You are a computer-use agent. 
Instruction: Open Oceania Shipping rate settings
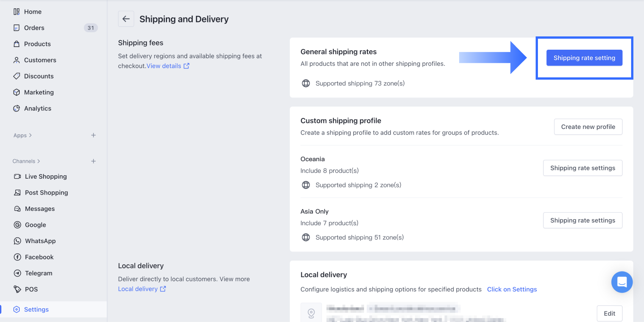583,168
